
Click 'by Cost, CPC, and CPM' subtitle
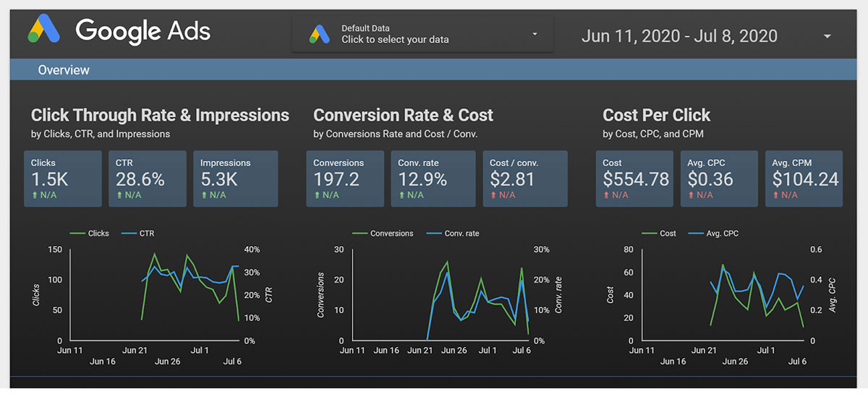(x=653, y=134)
